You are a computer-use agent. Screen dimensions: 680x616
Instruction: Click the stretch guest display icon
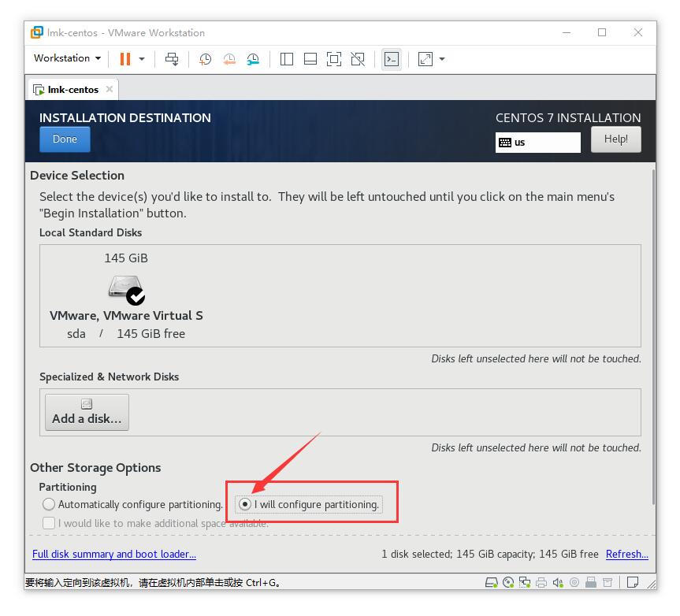(x=425, y=59)
